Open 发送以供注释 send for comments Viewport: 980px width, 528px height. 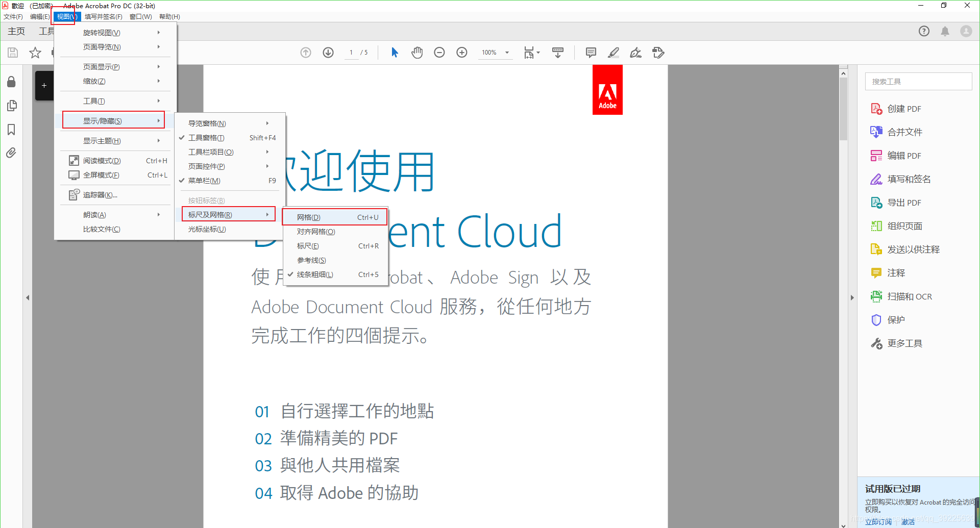click(905, 249)
